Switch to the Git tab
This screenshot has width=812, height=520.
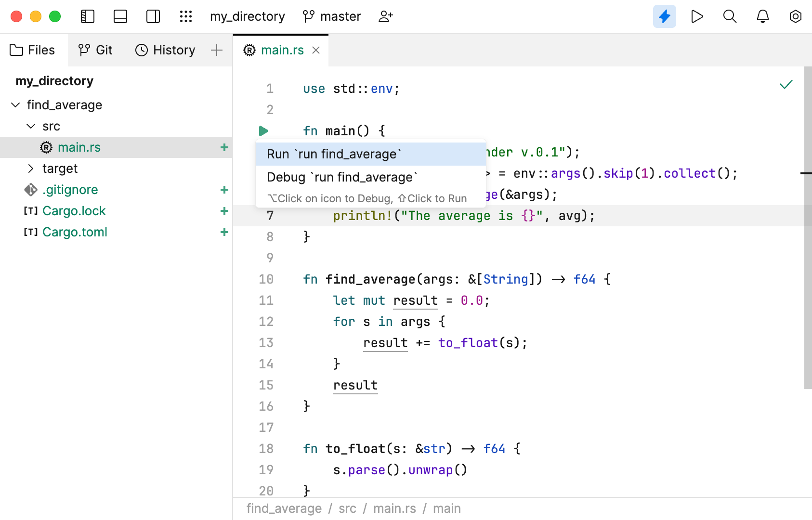point(95,50)
